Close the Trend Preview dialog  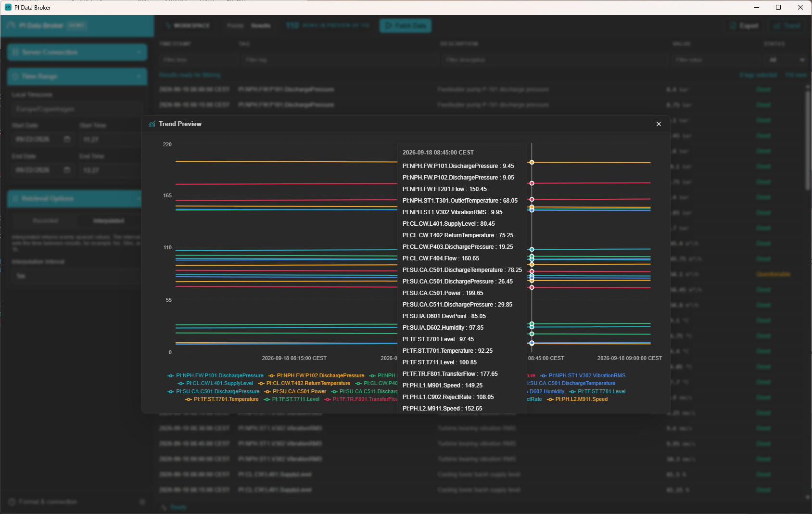(x=659, y=124)
